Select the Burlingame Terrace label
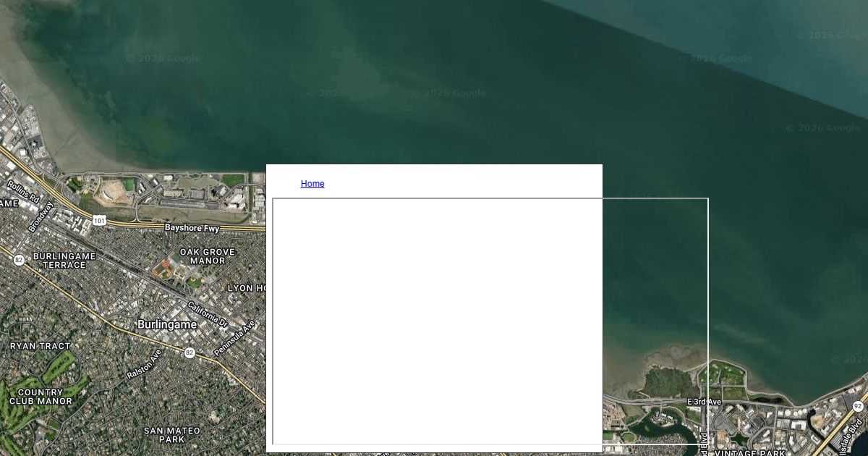Viewport: 868px width, 456px height. point(64,261)
